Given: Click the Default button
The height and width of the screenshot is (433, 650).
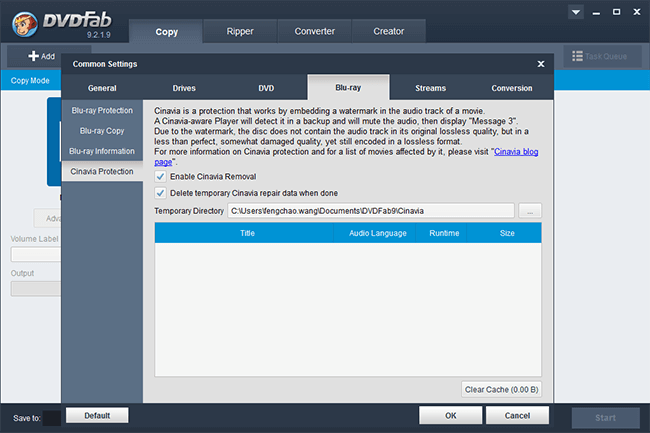Looking at the screenshot, I should (x=97, y=415).
